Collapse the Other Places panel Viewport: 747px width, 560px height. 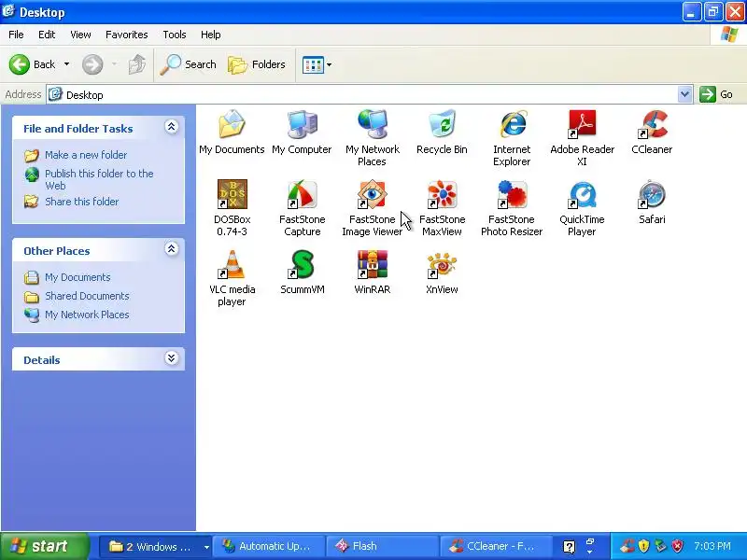172,249
